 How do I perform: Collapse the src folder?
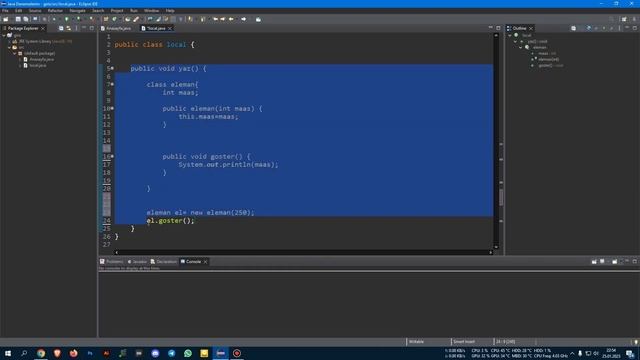pos(9,47)
